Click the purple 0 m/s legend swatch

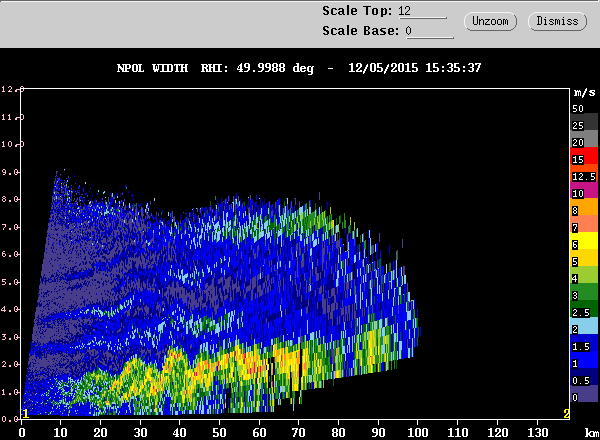pos(584,394)
